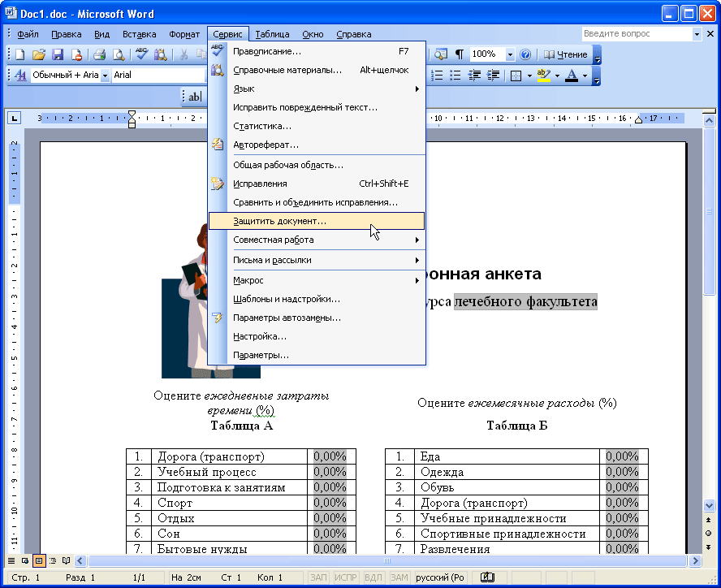Open Print Preview from the toolbar
Screen dimensions: 721x588
[119, 54]
